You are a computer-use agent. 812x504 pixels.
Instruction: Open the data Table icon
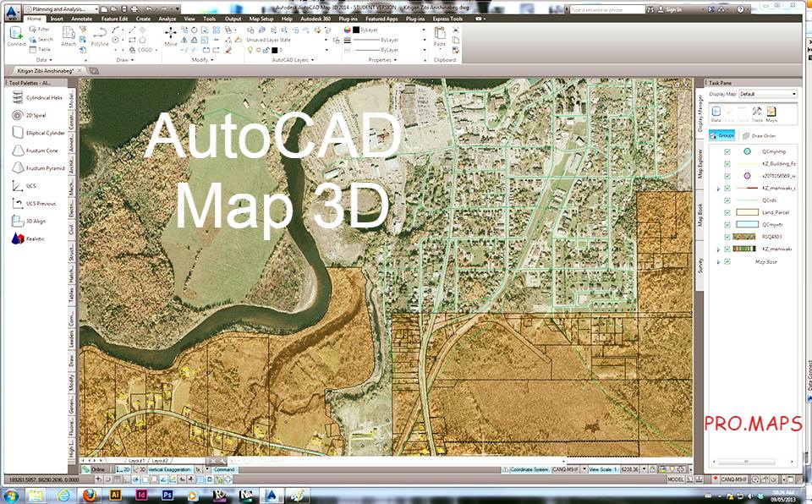click(33, 49)
